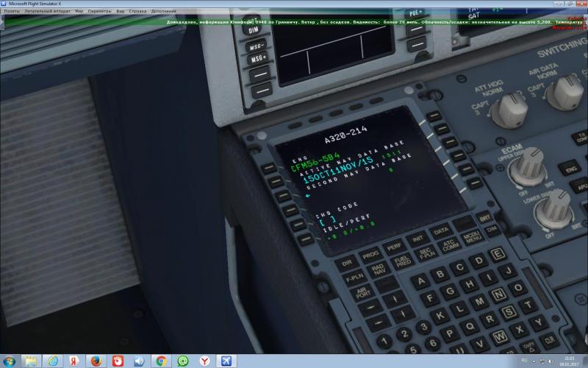Click the MCDU BRT brightness key

click(484, 218)
